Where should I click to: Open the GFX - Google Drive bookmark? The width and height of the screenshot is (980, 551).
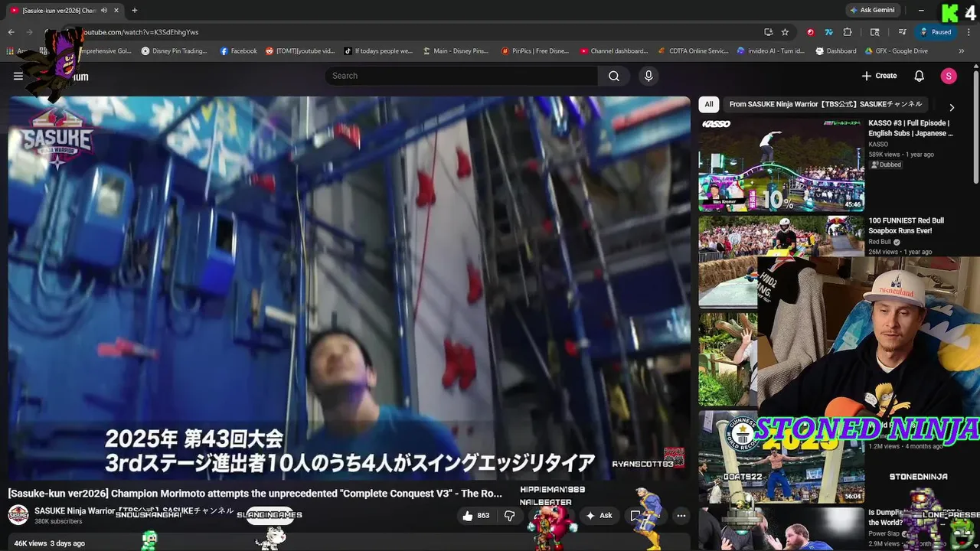pos(897,51)
